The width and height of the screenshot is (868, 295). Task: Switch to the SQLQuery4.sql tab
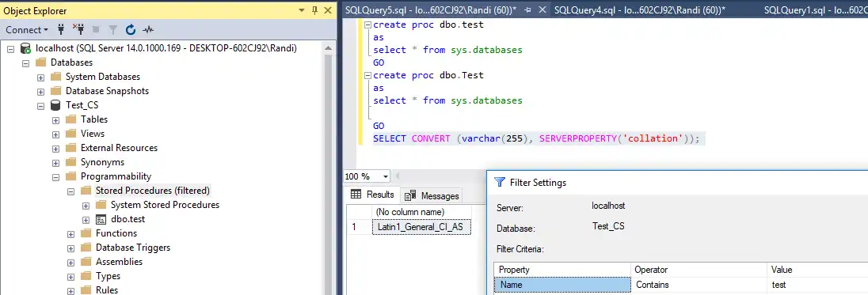coord(639,10)
